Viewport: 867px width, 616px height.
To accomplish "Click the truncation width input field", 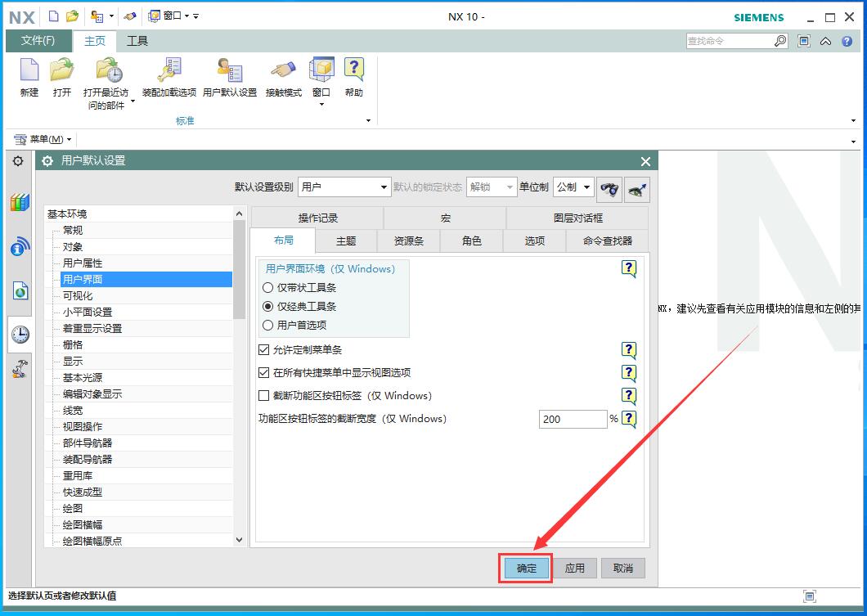I will (x=573, y=419).
